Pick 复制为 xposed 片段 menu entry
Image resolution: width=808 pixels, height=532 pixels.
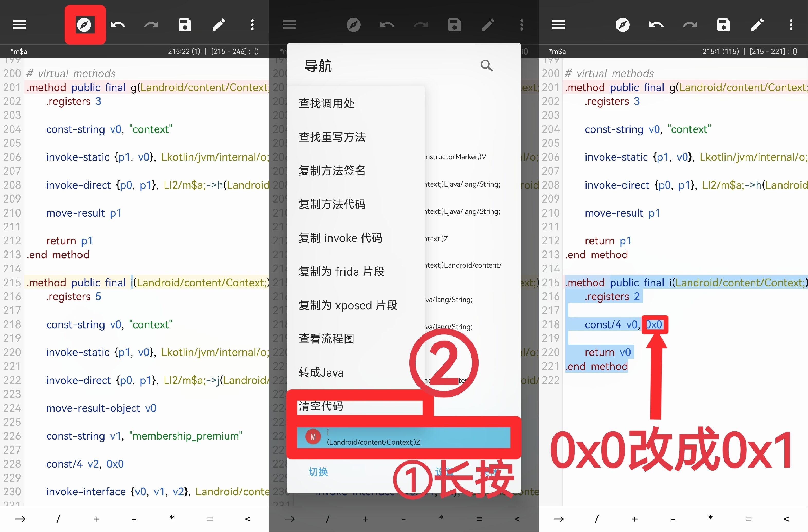tap(356, 305)
